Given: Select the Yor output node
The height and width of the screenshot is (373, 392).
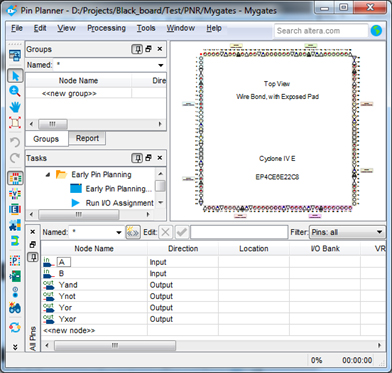Looking at the screenshot, I should [65, 308].
